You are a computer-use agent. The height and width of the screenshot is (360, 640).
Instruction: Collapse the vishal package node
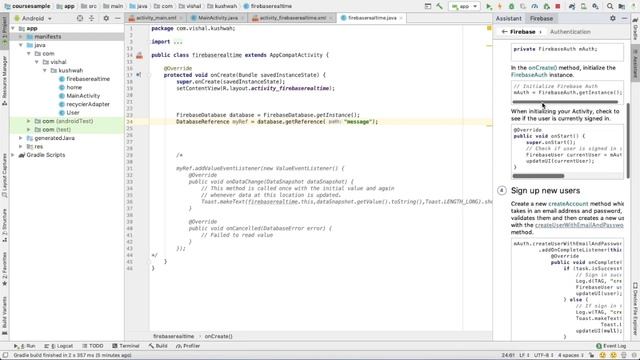pyautogui.click(x=37, y=62)
